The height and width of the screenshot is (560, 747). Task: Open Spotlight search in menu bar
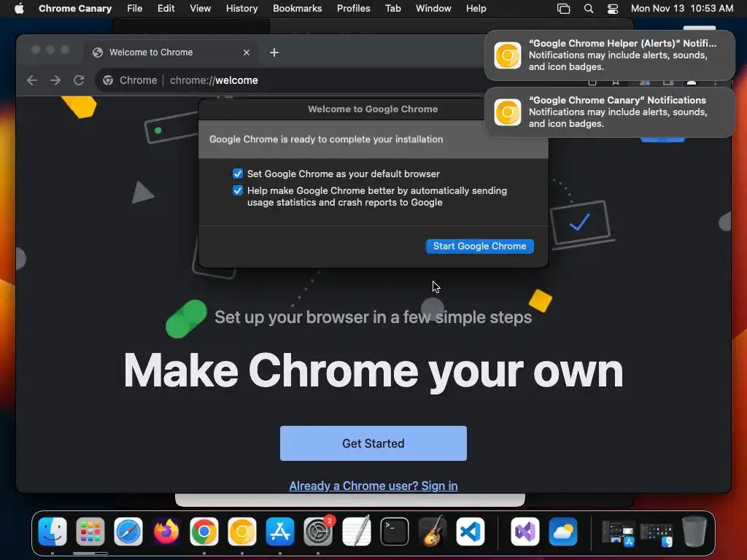(x=589, y=8)
